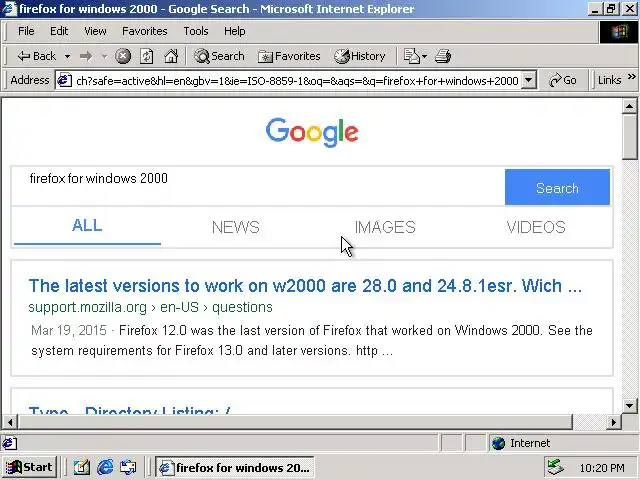Open the Help menu

point(235,31)
